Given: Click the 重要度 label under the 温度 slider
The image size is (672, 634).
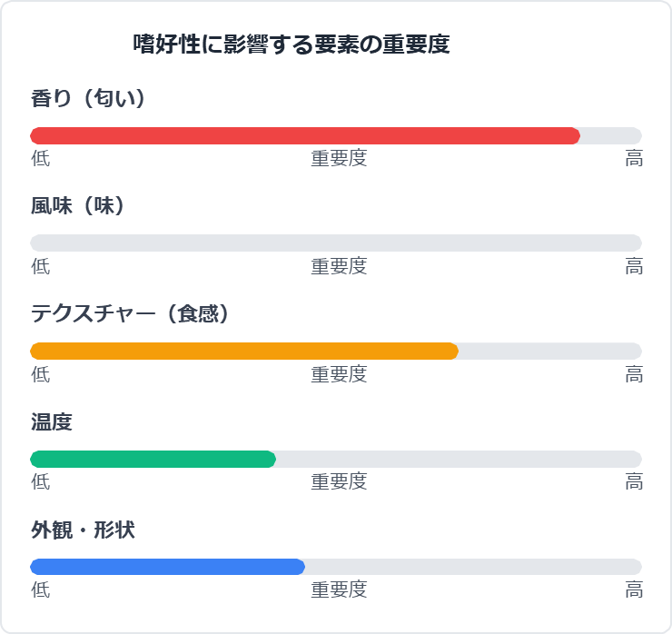Looking at the screenshot, I should pyautogui.click(x=339, y=482).
